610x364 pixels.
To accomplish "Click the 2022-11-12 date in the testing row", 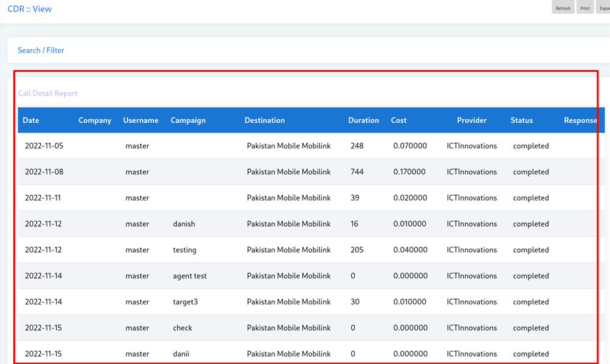I will [43, 250].
